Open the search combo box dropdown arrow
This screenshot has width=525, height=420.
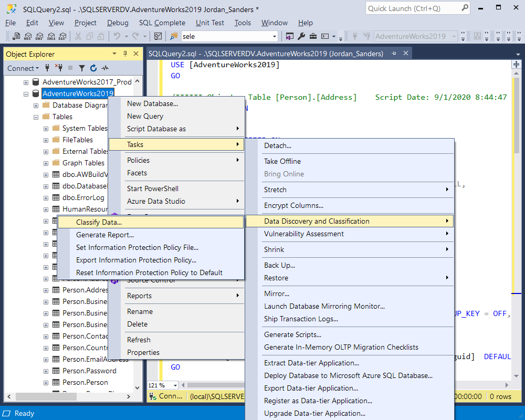click(x=275, y=36)
